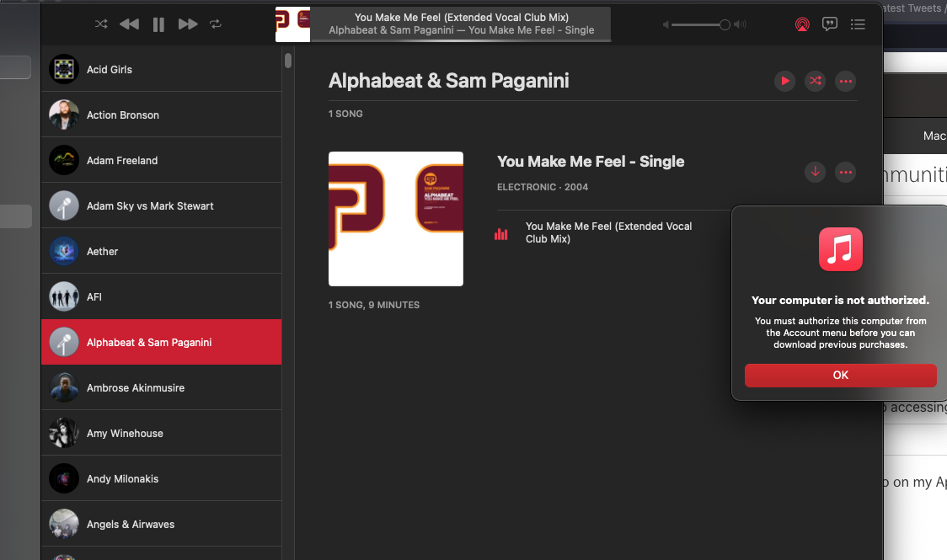Image resolution: width=947 pixels, height=560 pixels.
Task: Open the artist's more options menu
Action: coord(846,81)
